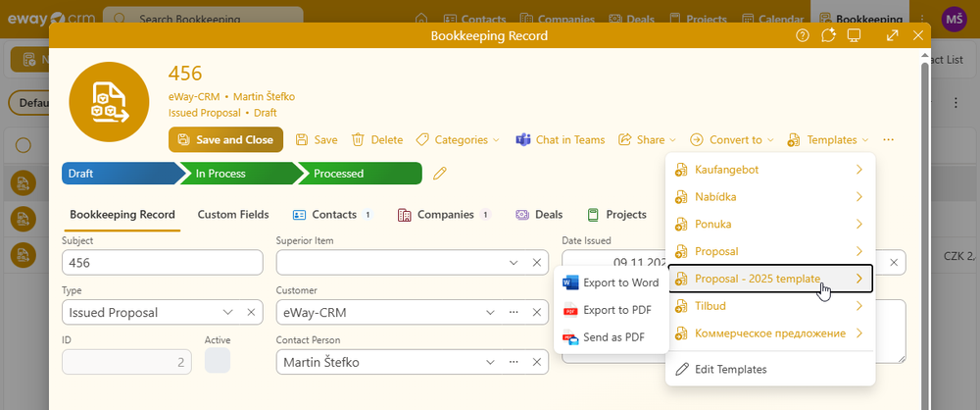Clear the Customer field with X
Image resolution: width=980 pixels, height=410 pixels.
[x=537, y=313]
